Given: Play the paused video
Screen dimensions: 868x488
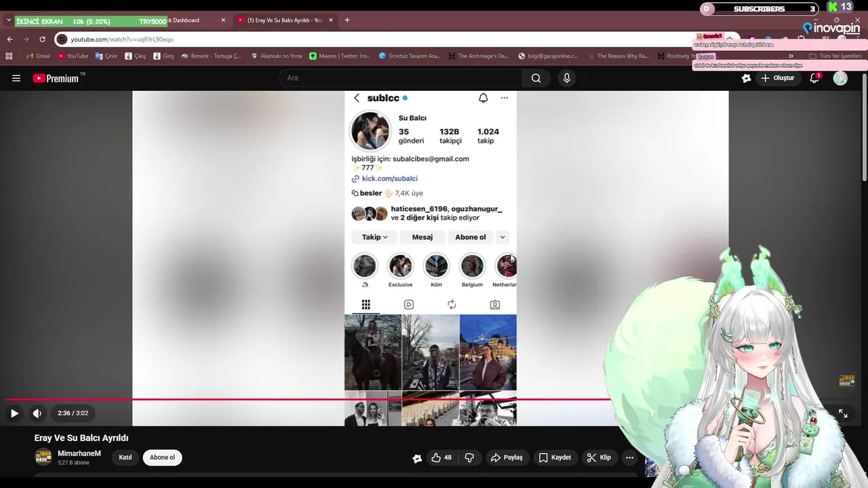Looking at the screenshot, I should (14, 413).
